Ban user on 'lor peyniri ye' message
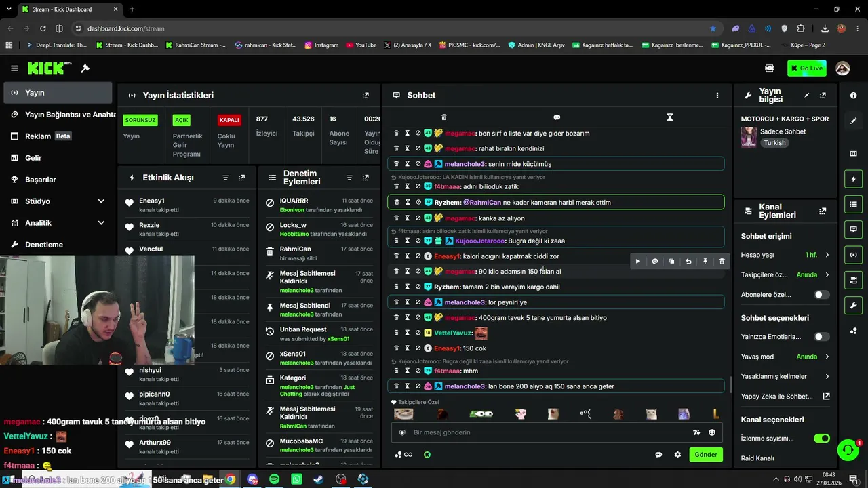 click(x=418, y=302)
